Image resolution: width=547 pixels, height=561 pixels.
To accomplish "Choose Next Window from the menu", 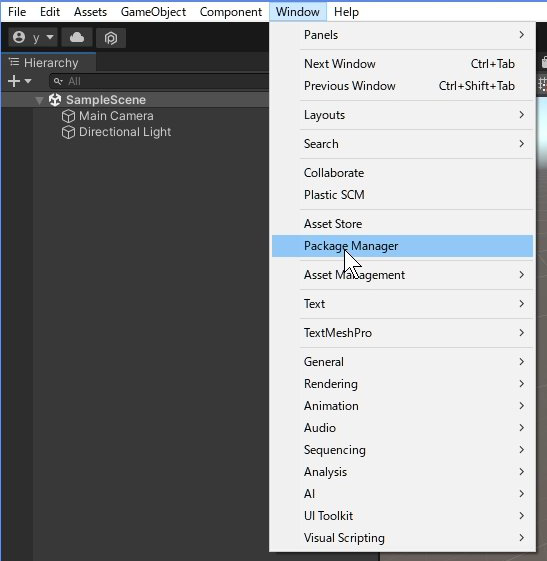I will click(x=402, y=64).
